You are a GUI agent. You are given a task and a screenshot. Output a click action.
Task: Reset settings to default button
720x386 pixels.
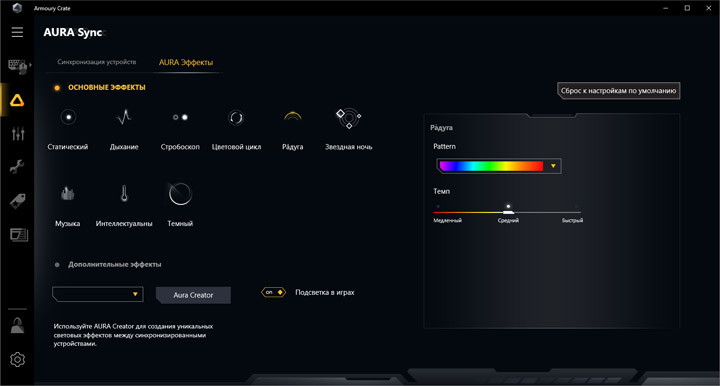[x=619, y=91]
